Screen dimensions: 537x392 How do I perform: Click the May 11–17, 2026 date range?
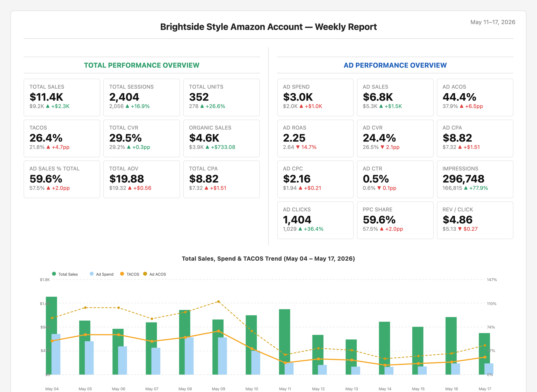493,22
